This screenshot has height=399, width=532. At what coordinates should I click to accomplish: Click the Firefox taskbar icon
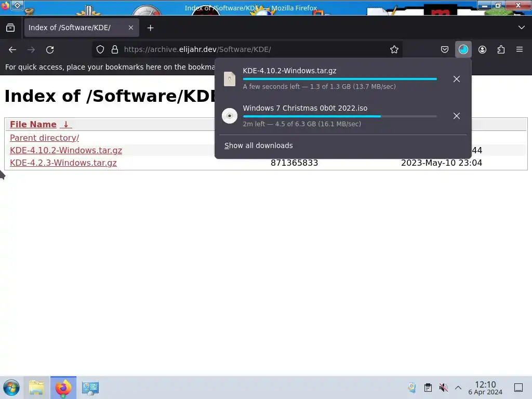click(63, 388)
